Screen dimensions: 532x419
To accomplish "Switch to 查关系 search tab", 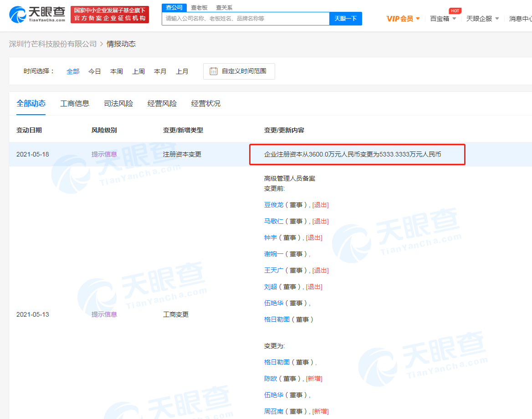I will coord(224,8).
